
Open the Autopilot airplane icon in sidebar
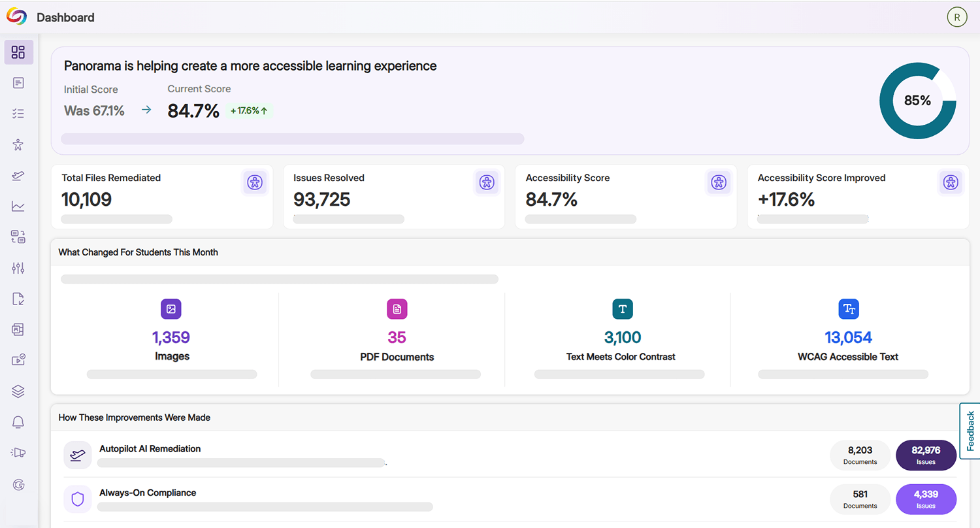18,175
